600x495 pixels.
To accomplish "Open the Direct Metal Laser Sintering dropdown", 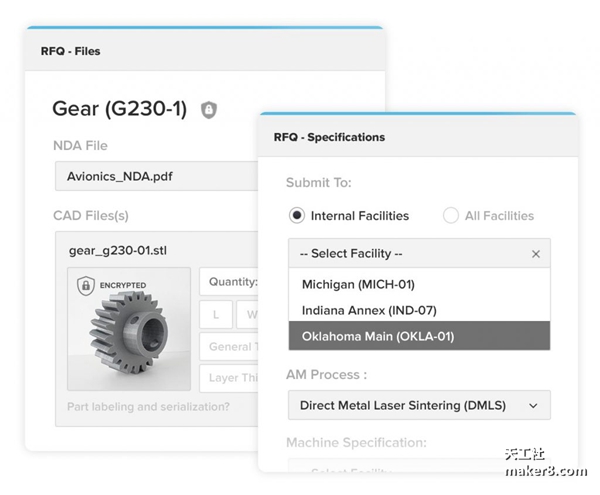I will coord(418,405).
